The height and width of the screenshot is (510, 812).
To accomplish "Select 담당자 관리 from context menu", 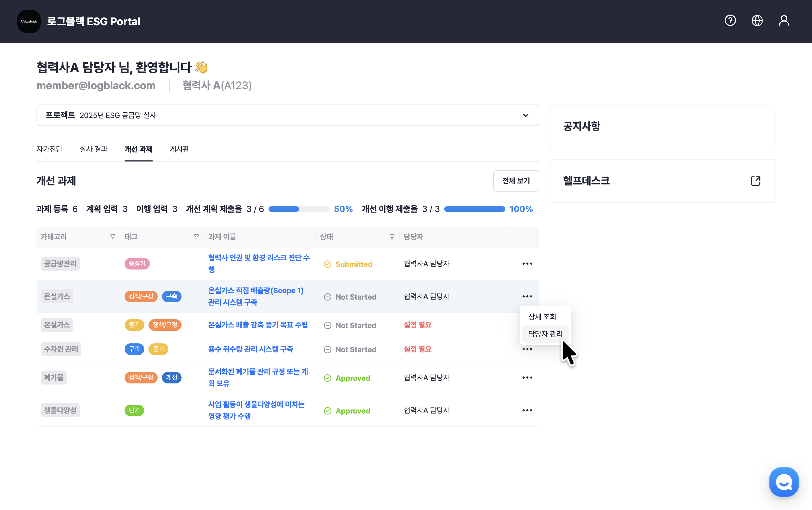I will click(545, 333).
